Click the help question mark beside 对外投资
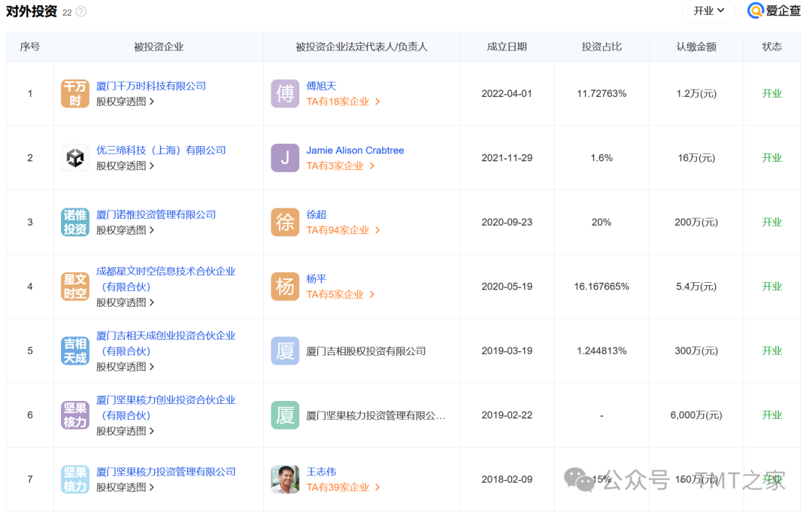812x513 pixels. coord(81,12)
